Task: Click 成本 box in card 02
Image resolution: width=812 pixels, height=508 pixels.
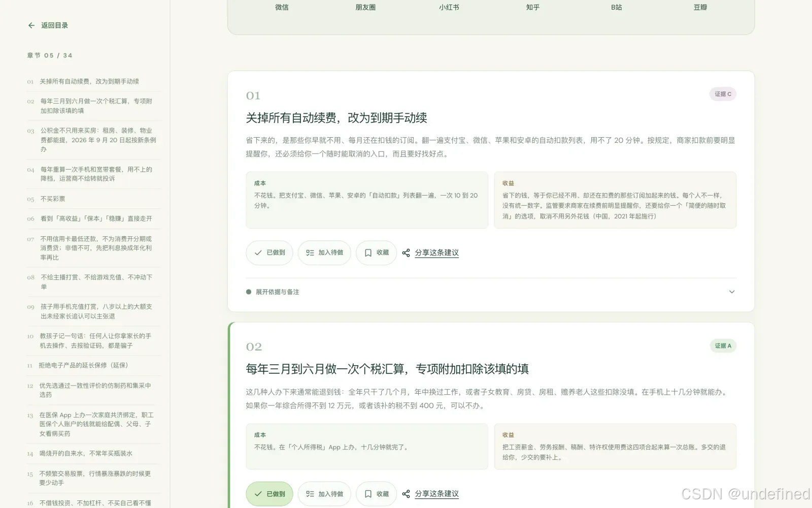Action: (367, 447)
